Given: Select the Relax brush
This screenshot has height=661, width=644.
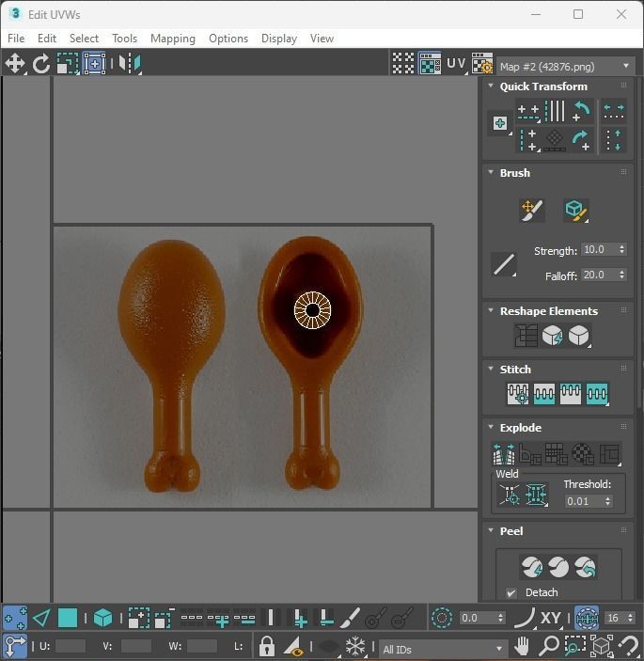Looking at the screenshot, I should pyautogui.click(x=575, y=210).
